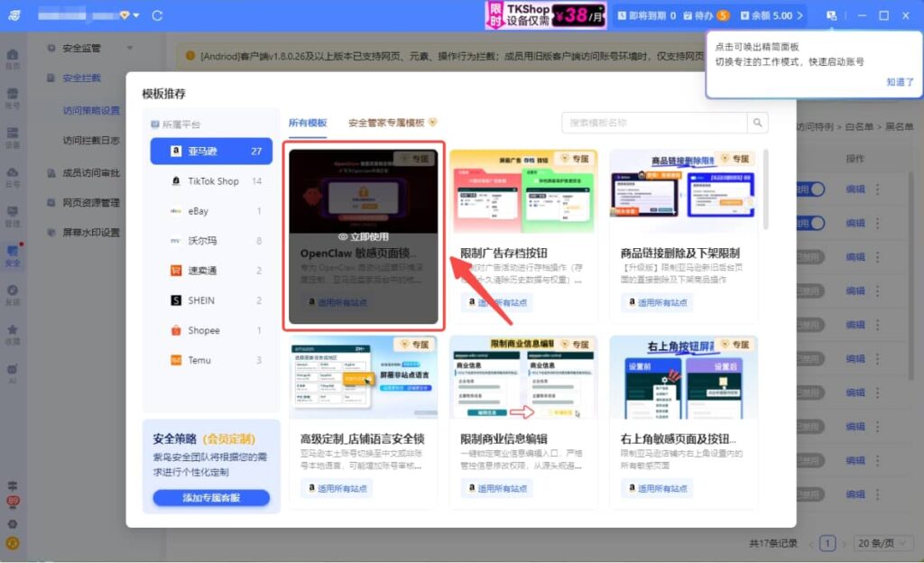Choose the 沃尔玛 Walmart platform entry
This screenshot has height=563, width=924.
point(211,240)
